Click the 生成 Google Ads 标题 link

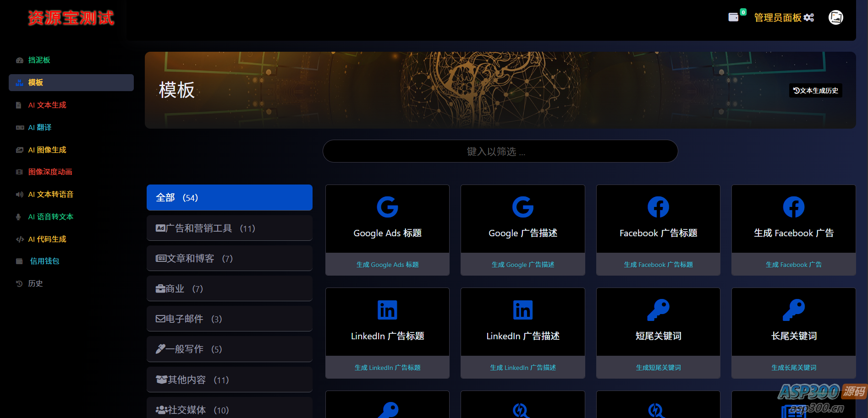click(387, 264)
